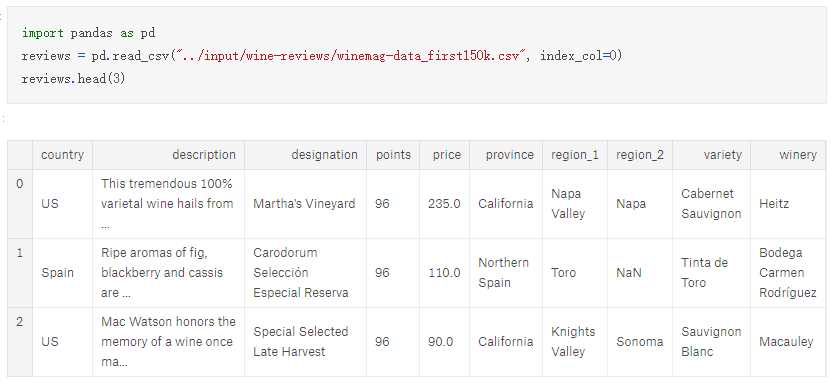Click the region_1 column header
The width and height of the screenshot is (831, 383).
click(x=575, y=155)
